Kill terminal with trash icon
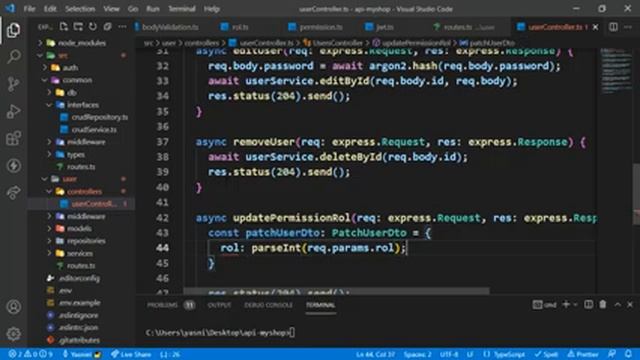Screen dimensions: 640x360 click(603, 304)
